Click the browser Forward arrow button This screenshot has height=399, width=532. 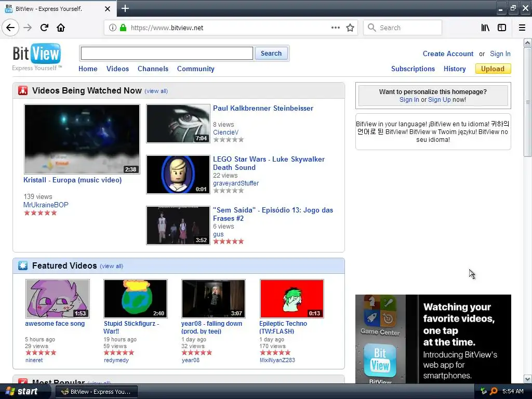tap(28, 28)
